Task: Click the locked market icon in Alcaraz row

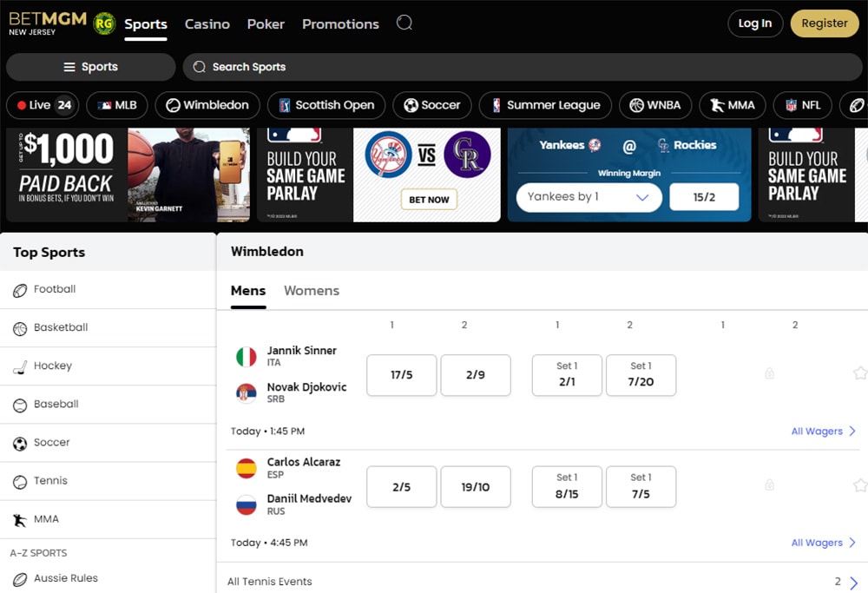Action: click(x=769, y=485)
